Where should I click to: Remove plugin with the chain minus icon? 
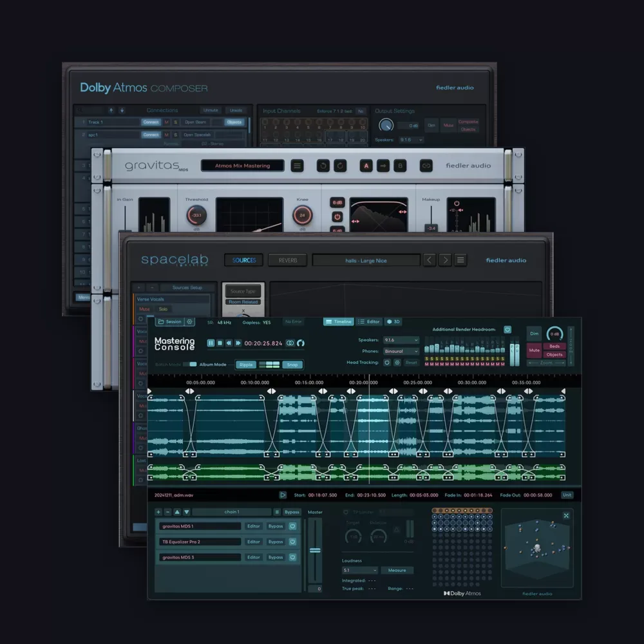click(x=167, y=512)
